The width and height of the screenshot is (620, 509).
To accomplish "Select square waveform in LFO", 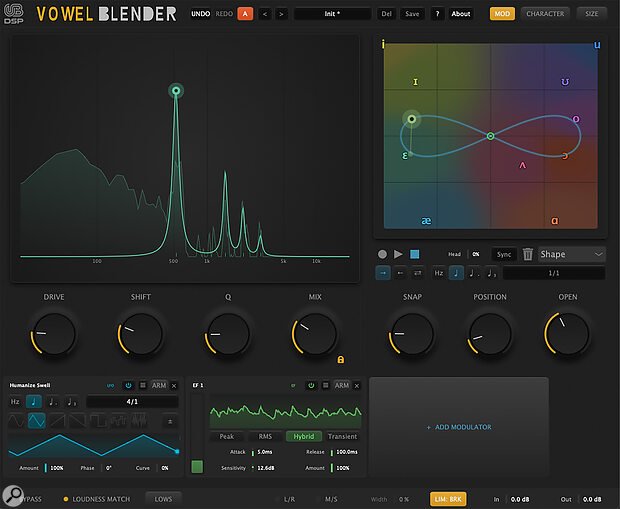I will coord(98,421).
